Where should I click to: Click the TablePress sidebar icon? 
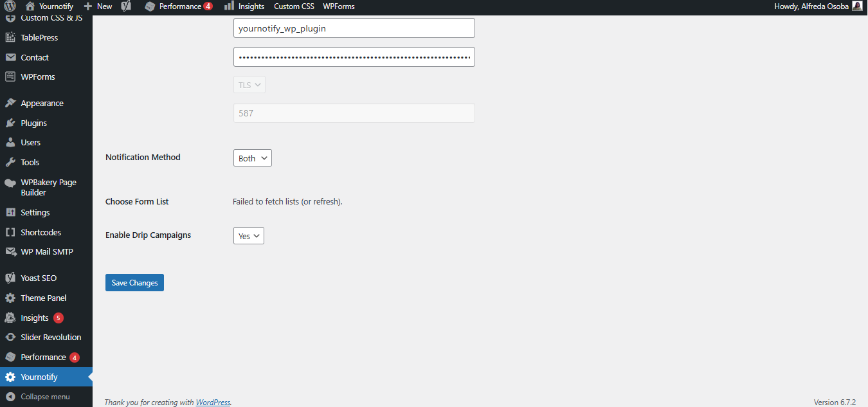(10, 37)
